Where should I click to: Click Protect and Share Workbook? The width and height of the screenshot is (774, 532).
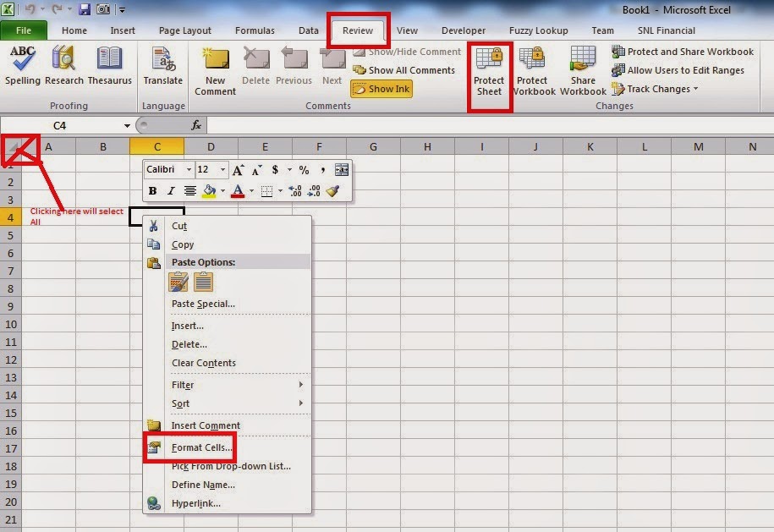coord(683,52)
